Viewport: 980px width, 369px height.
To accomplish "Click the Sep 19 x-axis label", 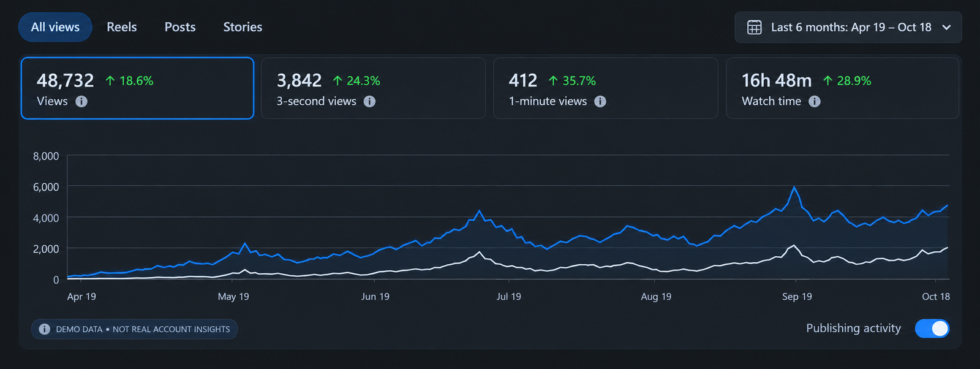I will click(797, 297).
